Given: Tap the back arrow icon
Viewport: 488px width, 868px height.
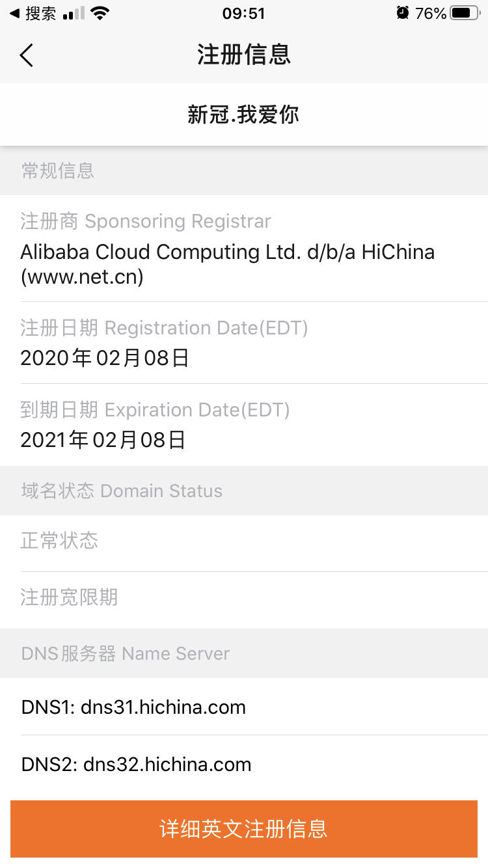Looking at the screenshot, I should [x=26, y=55].
